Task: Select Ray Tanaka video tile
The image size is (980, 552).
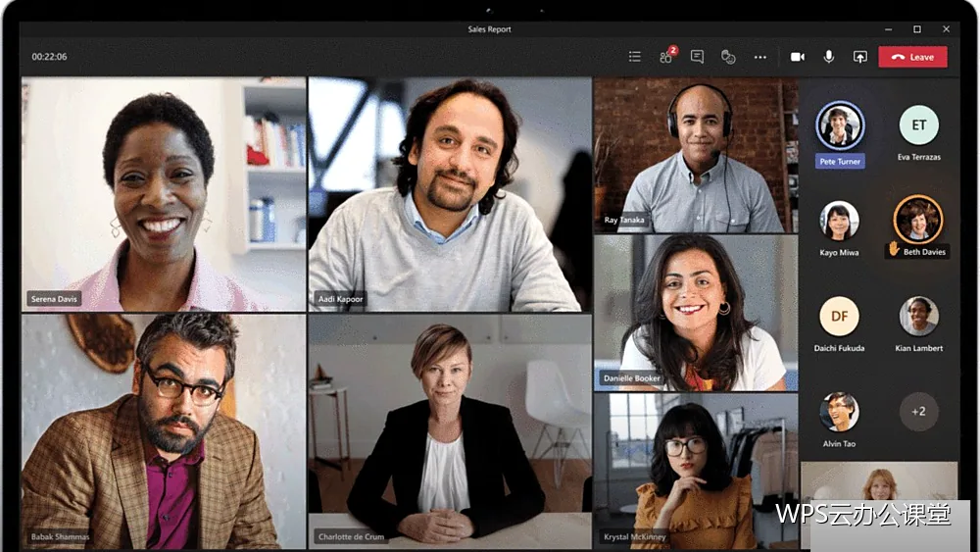Action: [x=696, y=154]
